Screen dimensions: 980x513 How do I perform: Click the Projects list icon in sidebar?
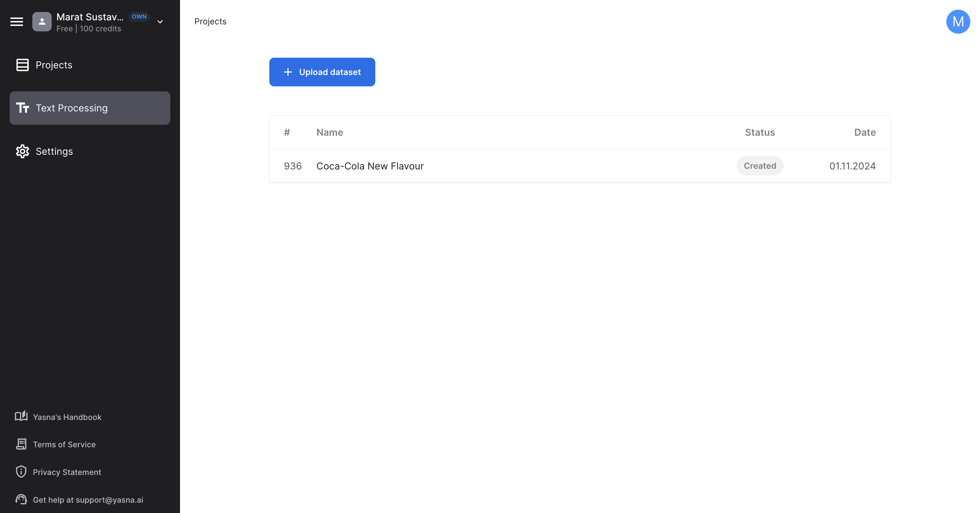click(x=22, y=65)
